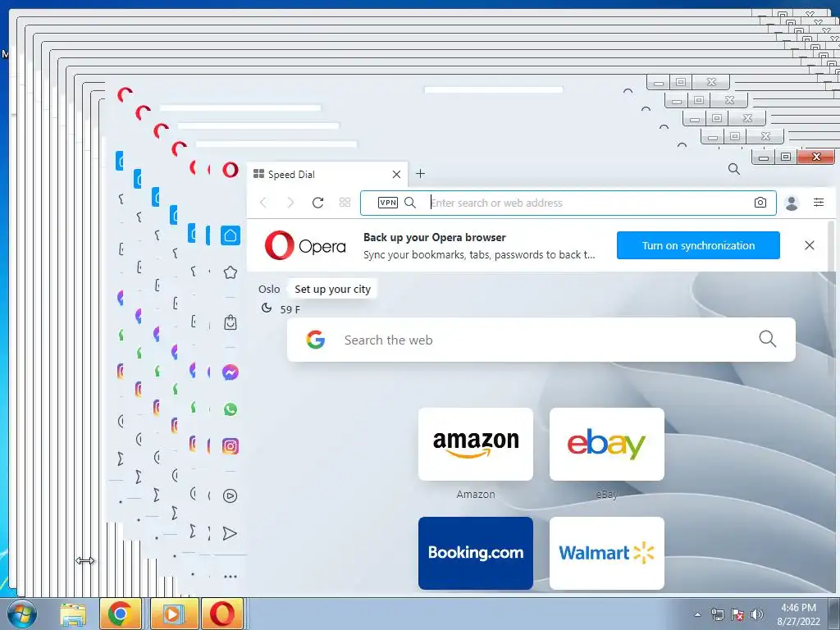Click the address bar magnifier icon

point(410,203)
